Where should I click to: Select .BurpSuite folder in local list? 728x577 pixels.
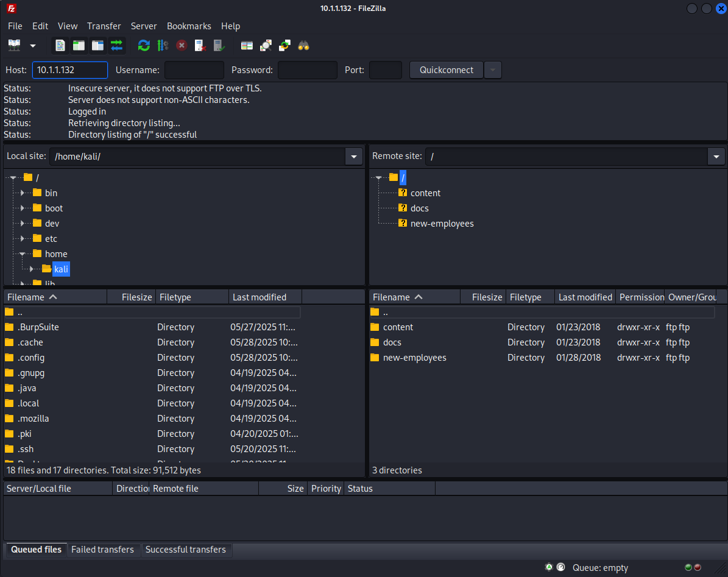pos(152,327)
